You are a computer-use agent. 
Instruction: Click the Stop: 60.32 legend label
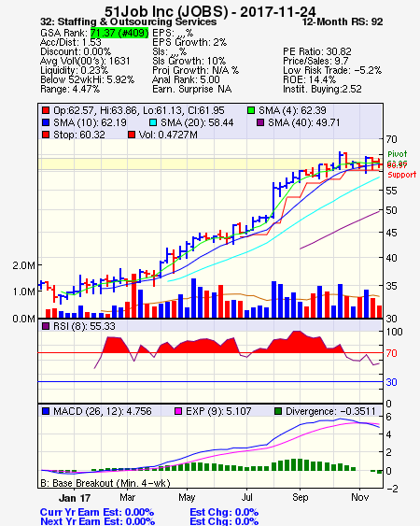click(79, 135)
